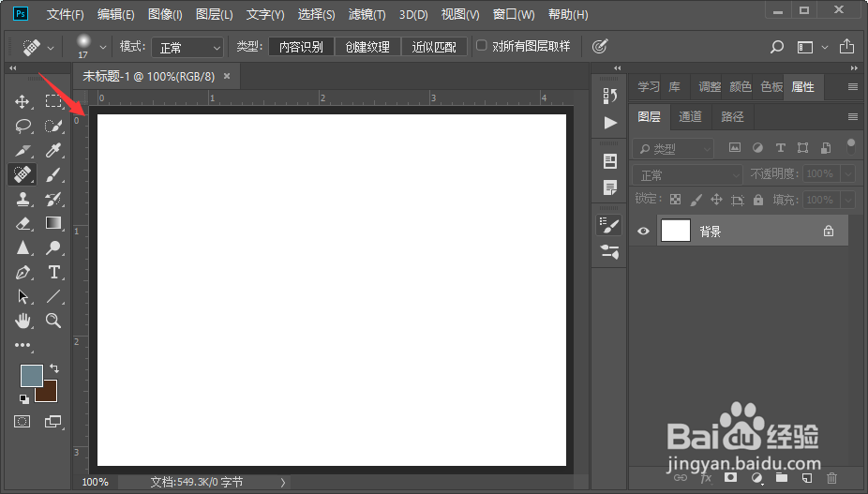This screenshot has width=868, height=494.
Task: Click the Share image icon
Action: (x=846, y=47)
